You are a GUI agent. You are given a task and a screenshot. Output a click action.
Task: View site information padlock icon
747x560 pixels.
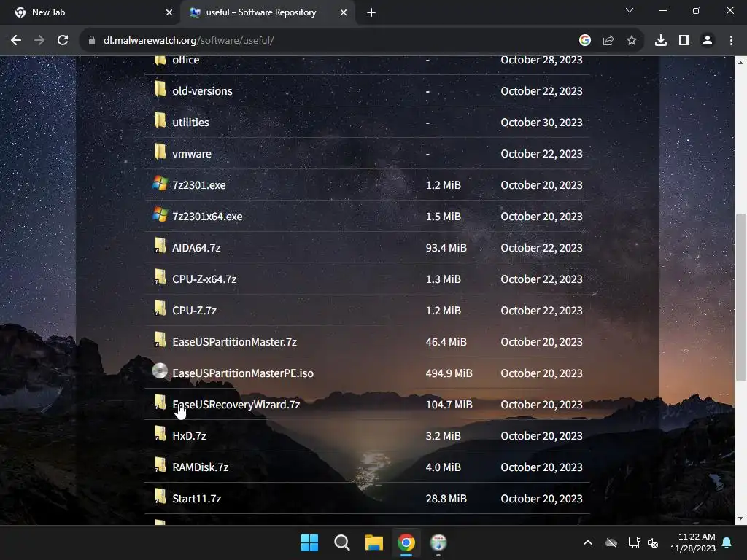click(92, 41)
